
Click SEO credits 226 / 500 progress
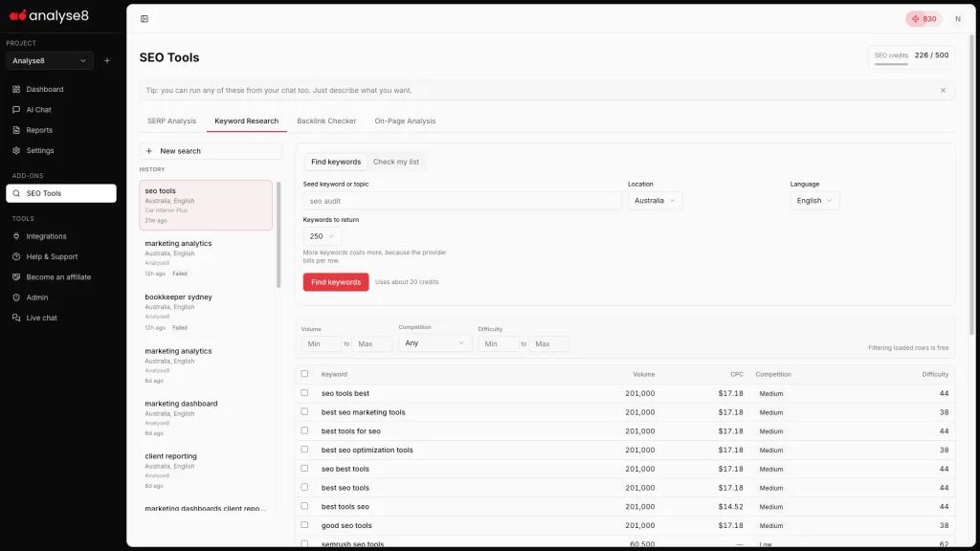pyautogui.click(x=911, y=57)
